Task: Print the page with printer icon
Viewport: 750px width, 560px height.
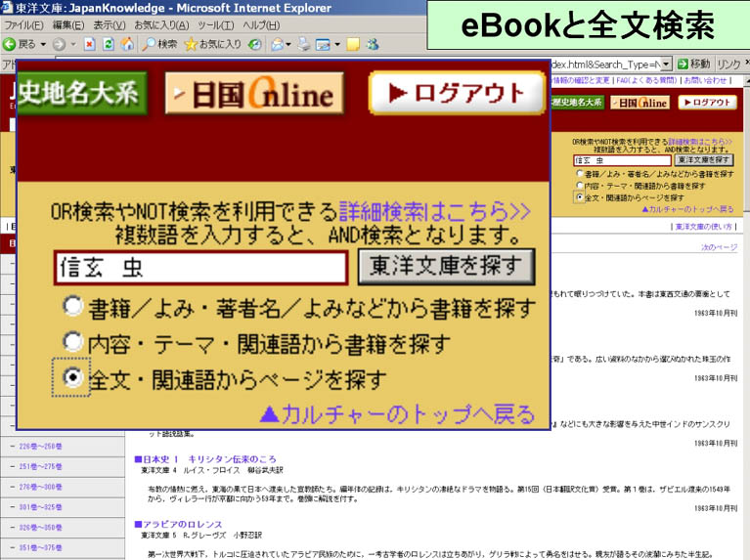Action: [304, 45]
